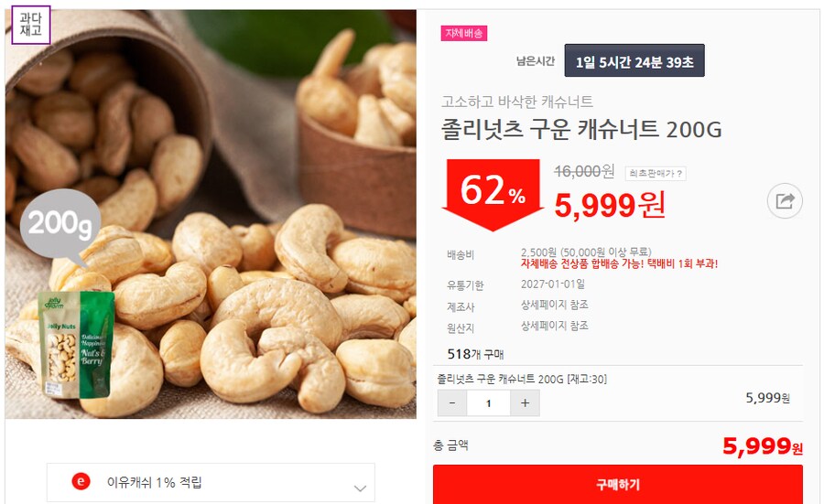This screenshot has width=824, height=504.
Task: Click the red 구매하기 purchase button
Action: coord(617,484)
